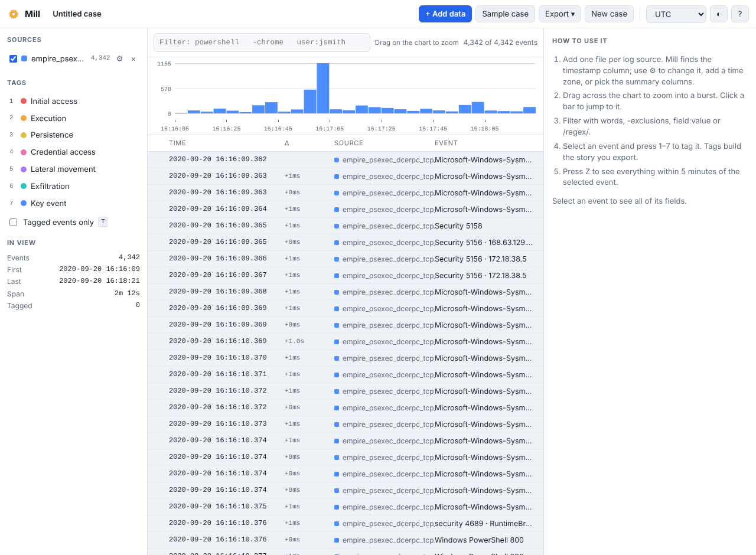Click the 4,342 of 4,342 events counter
756x555 pixels.
pos(500,43)
